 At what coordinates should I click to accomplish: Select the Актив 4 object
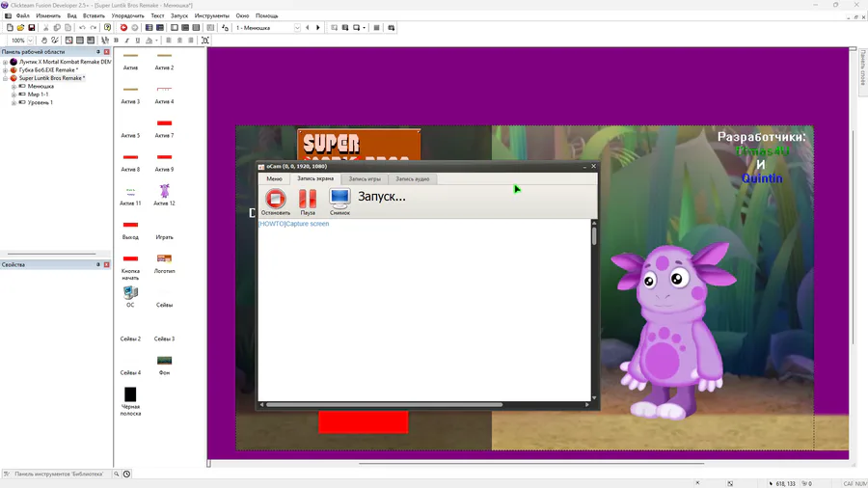coord(164,95)
